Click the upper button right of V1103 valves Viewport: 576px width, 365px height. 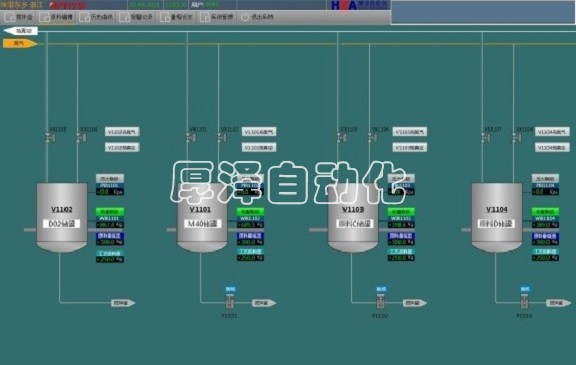click(x=410, y=132)
